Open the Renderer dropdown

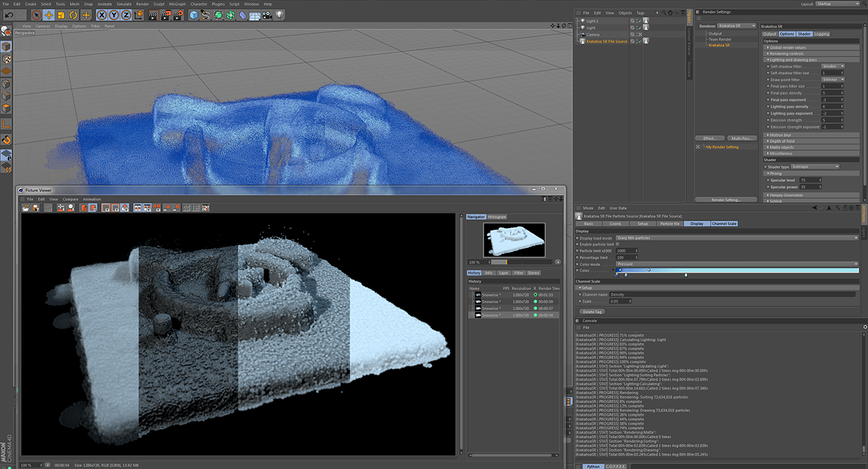click(737, 26)
